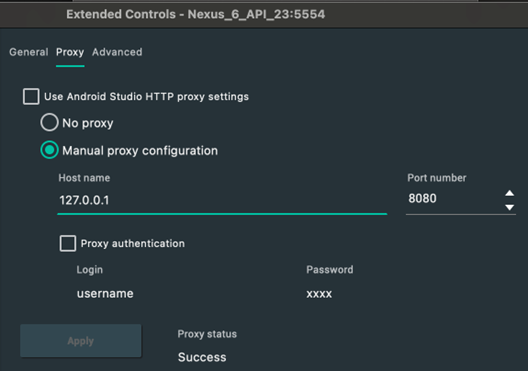Click the Apply button
The height and width of the screenshot is (371, 528).
coord(81,341)
